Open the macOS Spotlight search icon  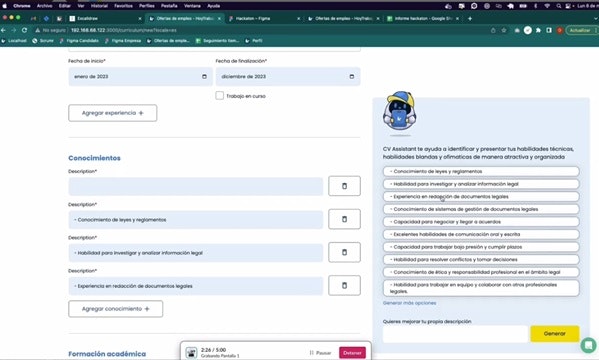[559, 6]
